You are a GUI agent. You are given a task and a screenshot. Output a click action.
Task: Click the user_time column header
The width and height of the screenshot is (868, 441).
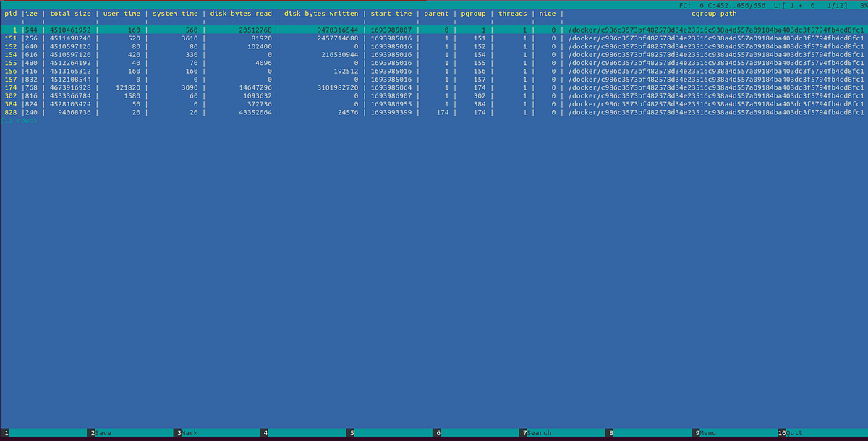(x=122, y=13)
